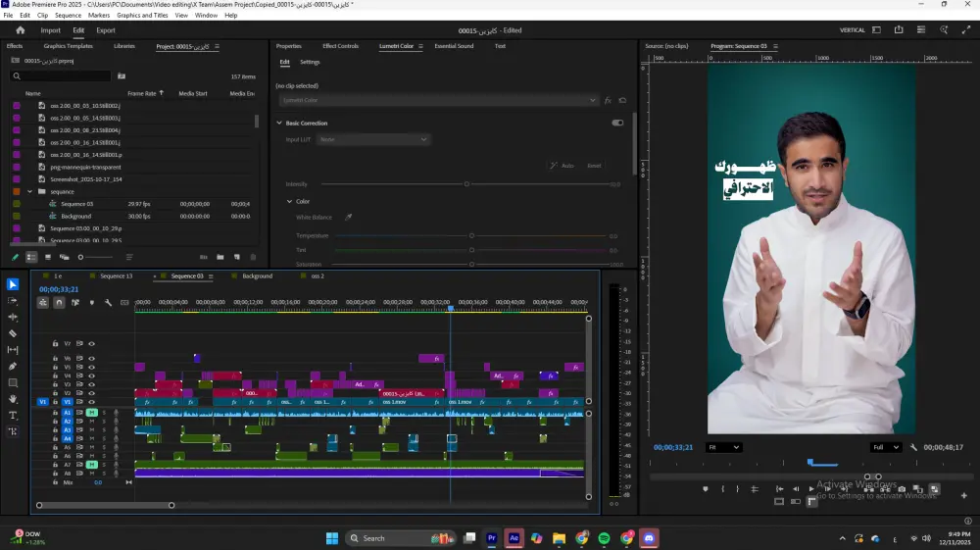Click the Home icon
Image resolution: width=980 pixels, height=550 pixels.
pyautogui.click(x=20, y=30)
